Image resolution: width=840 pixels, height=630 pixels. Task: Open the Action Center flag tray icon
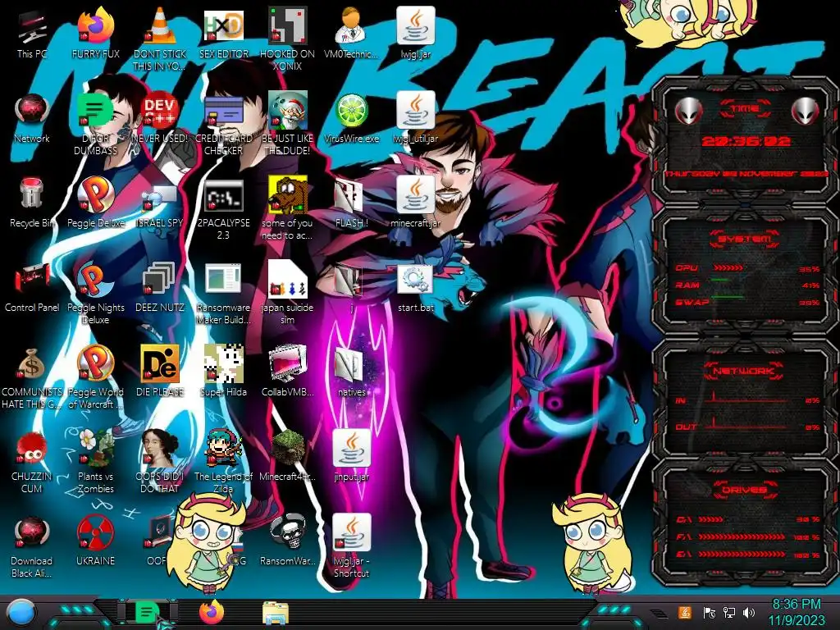pos(709,612)
